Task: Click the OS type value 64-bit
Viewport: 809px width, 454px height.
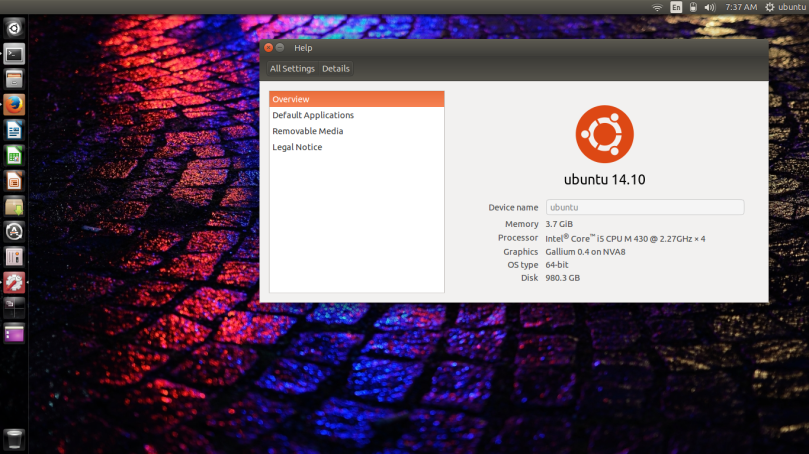Action: [x=557, y=265]
